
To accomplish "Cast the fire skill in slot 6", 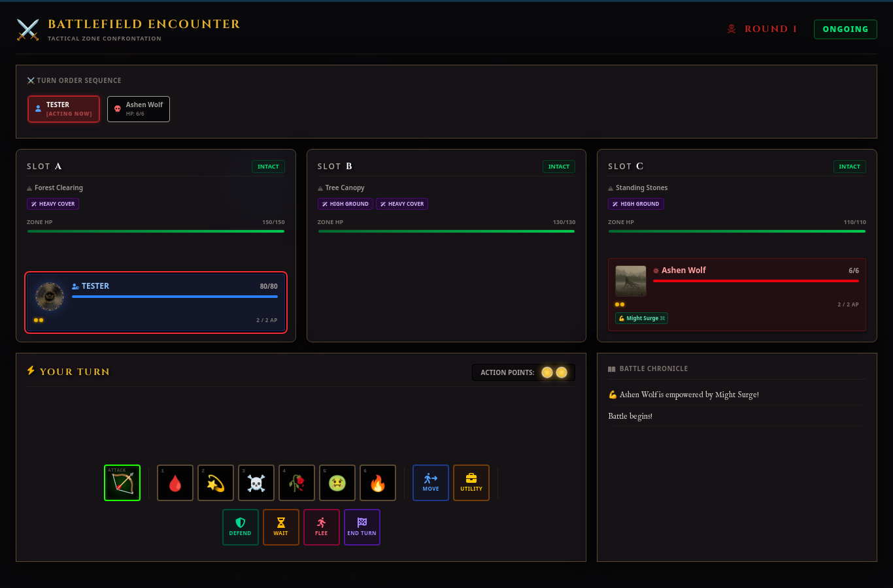I will click(x=378, y=483).
